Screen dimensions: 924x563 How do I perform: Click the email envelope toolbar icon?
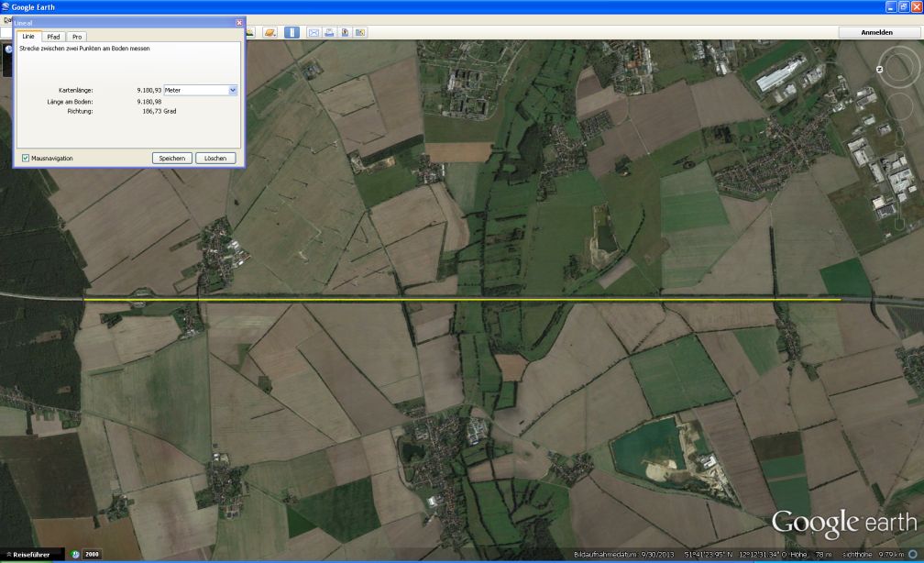(313, 32)
